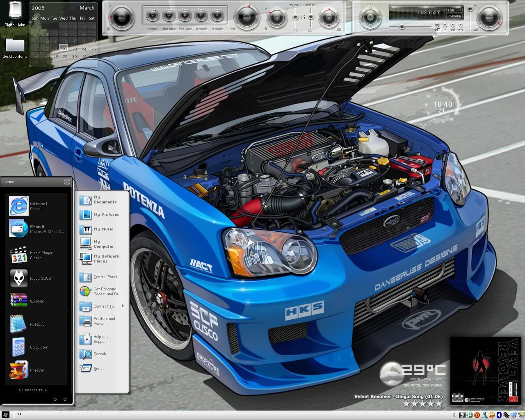The height and width of the screenshot is (420, 525).
Task: Select March 22 on the calendar
Action: (x=65, y=49)
